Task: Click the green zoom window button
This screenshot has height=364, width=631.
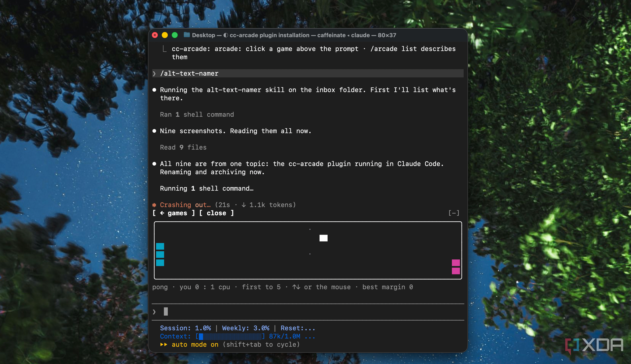Action: pyautogui.click(x=175, y=35)
